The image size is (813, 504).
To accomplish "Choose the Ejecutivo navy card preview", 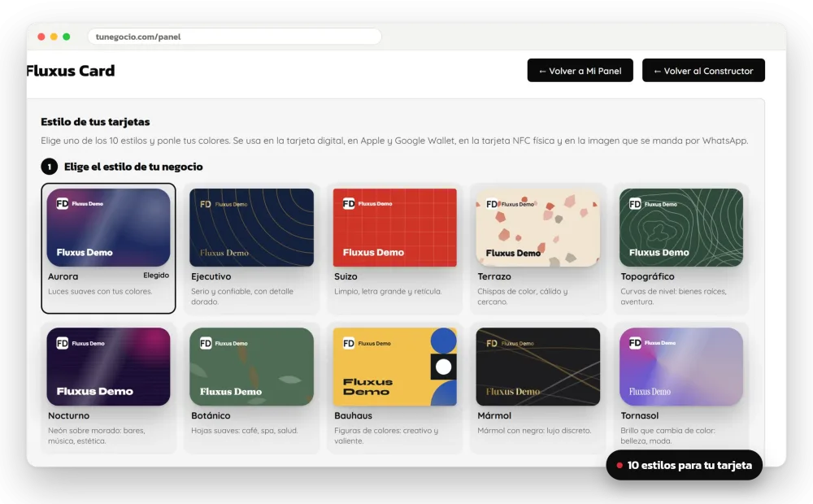I will pos(251,227).
